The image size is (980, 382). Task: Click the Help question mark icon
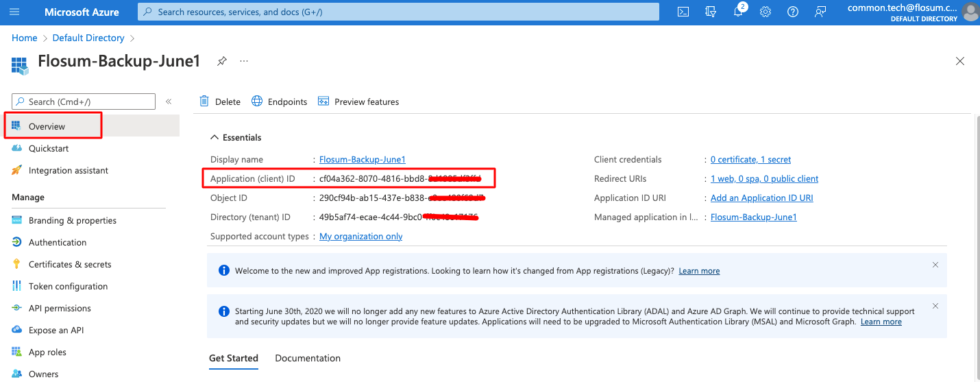point(793,12)
